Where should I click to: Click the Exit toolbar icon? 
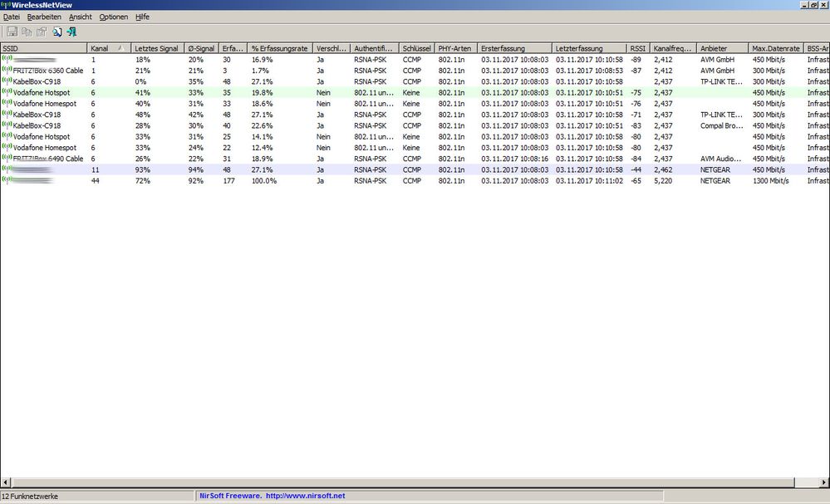click(x=71, y=32)
